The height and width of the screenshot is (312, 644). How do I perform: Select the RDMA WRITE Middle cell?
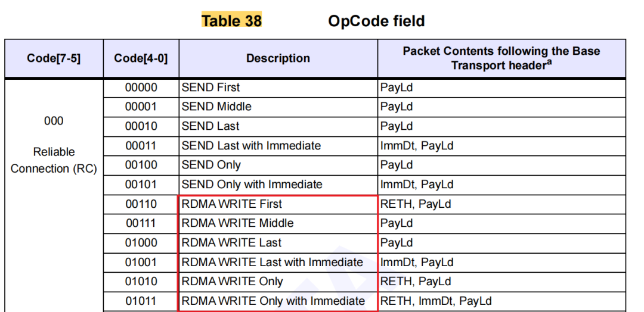click(x=237, y=223)
